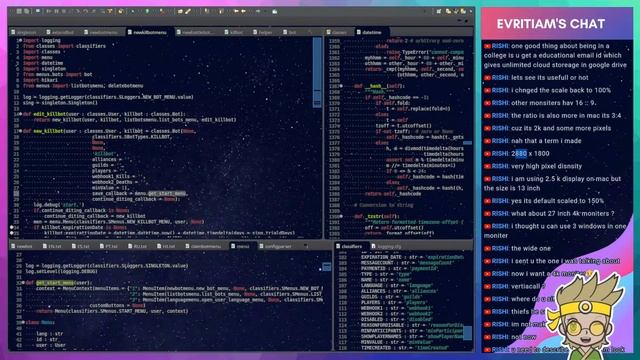
Task: Click YouTube icon beside 'very high pixel disnsity'
Action: (487, 167)
